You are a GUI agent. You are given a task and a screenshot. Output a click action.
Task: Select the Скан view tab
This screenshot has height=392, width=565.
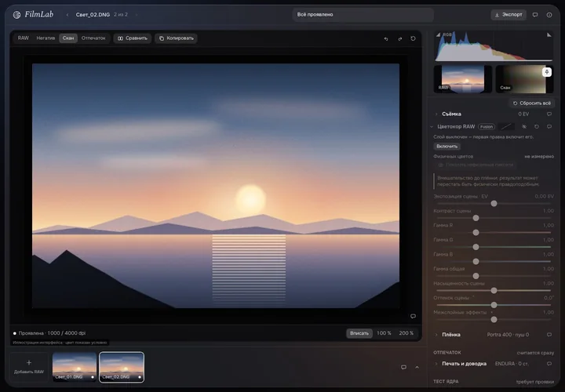click(68, 38)
